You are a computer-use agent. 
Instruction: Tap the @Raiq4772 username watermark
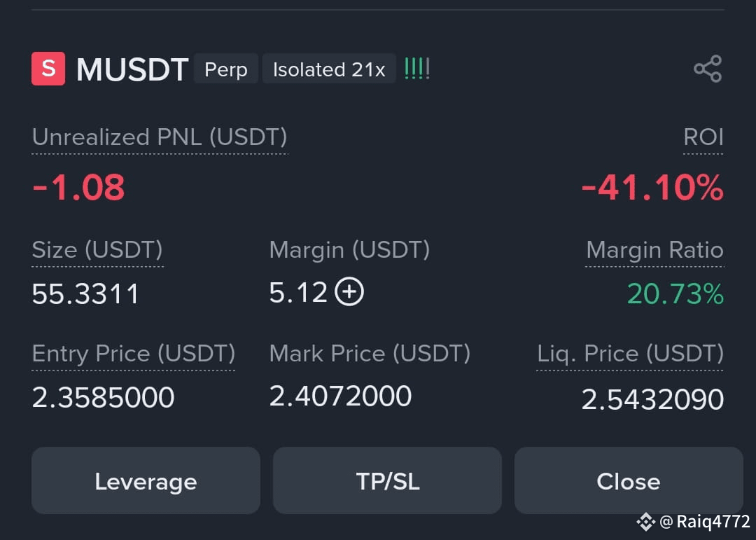pyautogui.click(x=704, y=522)
